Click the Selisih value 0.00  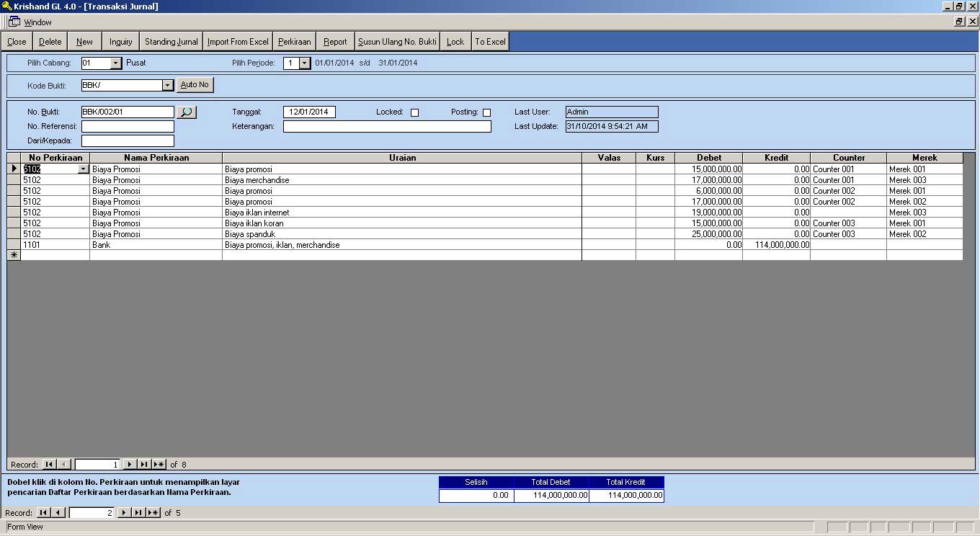point(476,496)
